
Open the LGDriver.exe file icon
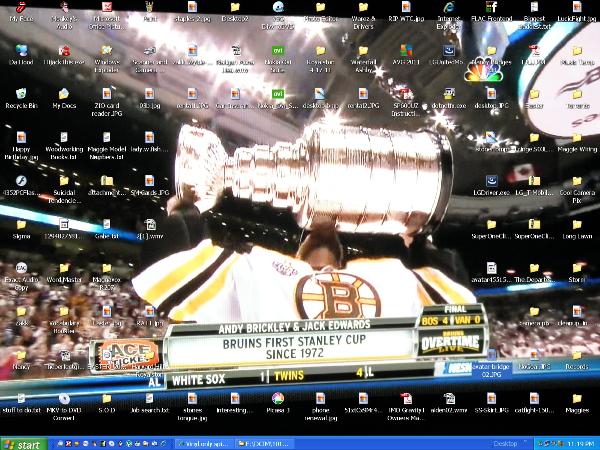[492, 180]
